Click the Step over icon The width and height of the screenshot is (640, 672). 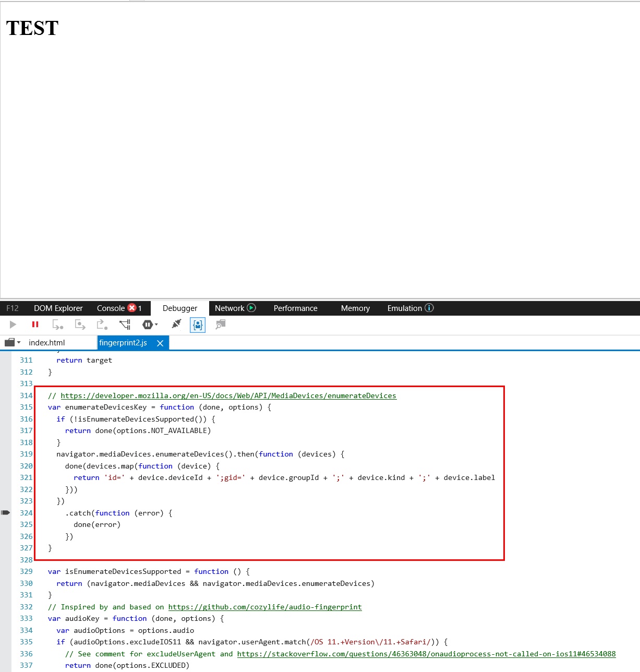point(80,325)
